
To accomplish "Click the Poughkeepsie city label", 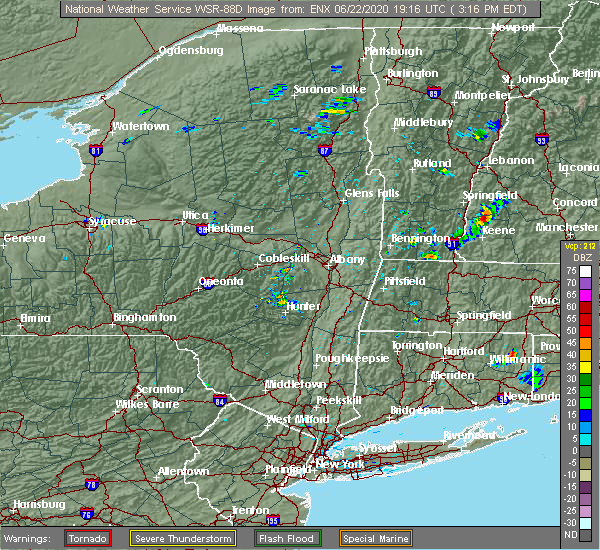I will (x=352, y=358).
